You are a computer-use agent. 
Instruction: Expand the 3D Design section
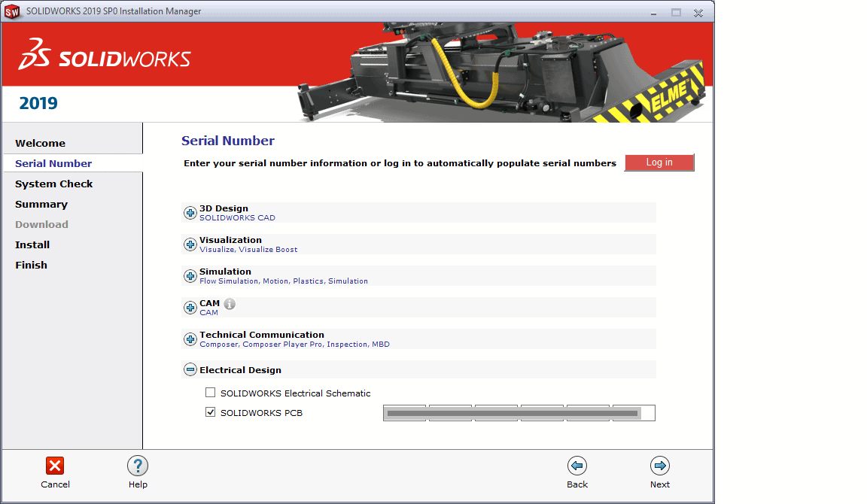point(190,213)
